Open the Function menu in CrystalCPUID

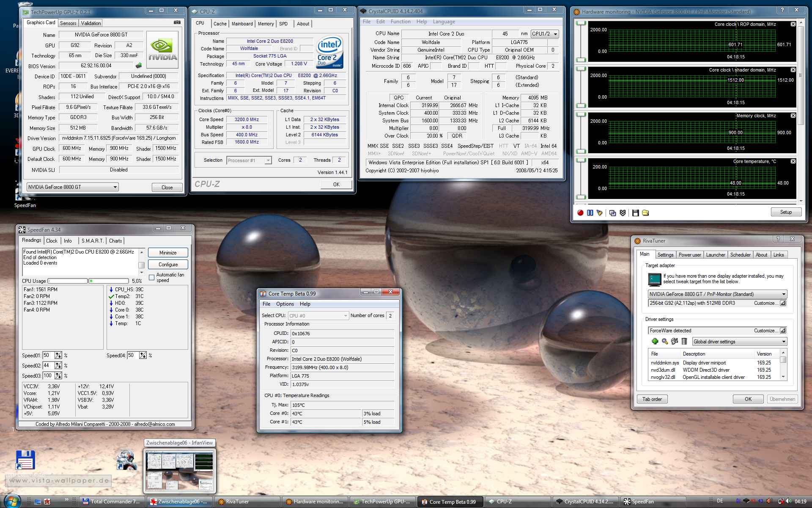[400, 22]
